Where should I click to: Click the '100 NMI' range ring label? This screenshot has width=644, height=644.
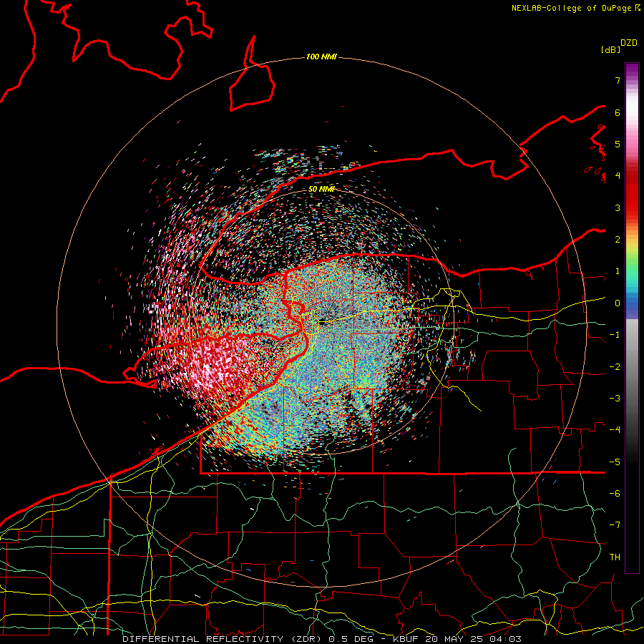coord(321,57)
